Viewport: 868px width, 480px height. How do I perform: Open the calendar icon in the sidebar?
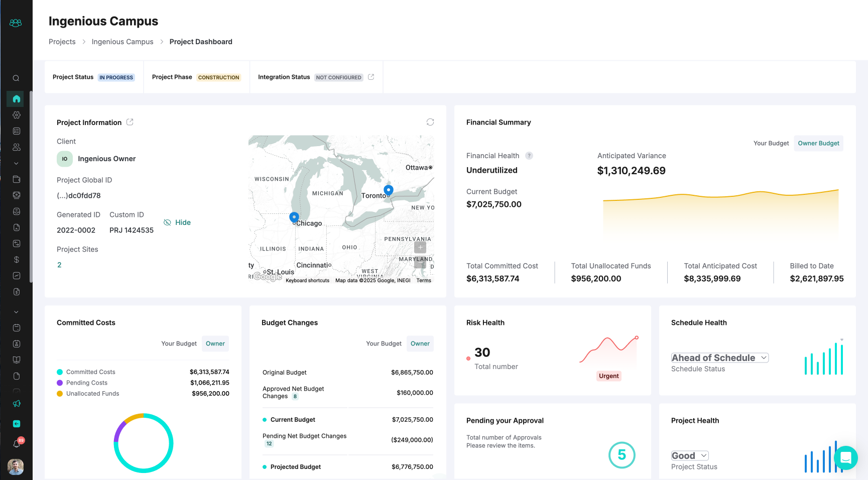tap(16, 328)
